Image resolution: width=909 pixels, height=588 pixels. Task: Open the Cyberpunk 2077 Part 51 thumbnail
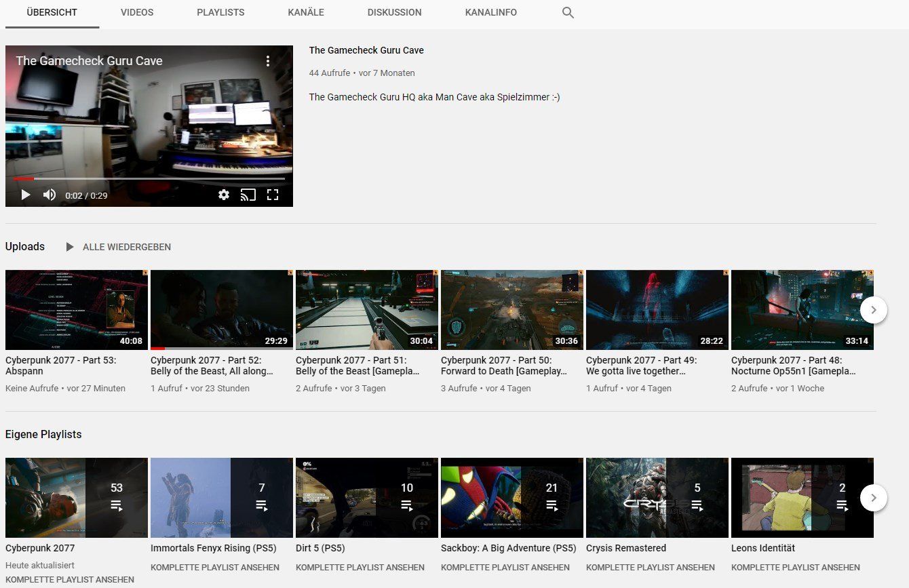[367, 310]
